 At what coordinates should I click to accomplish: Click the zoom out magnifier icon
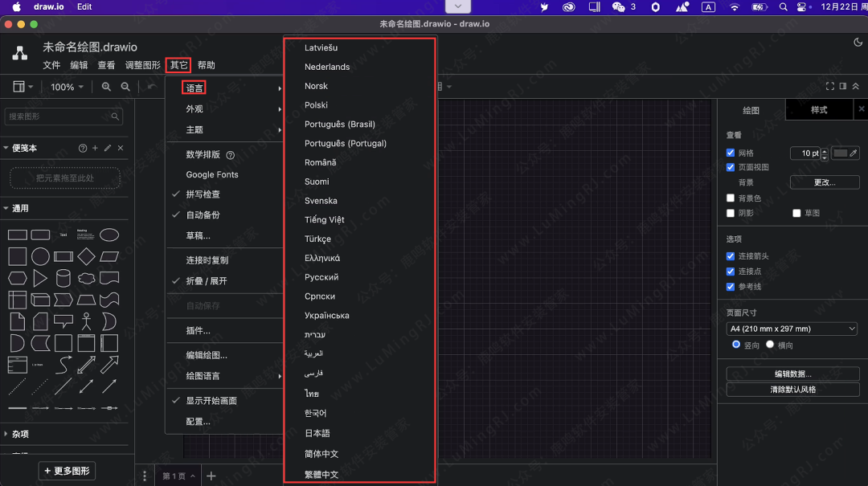click(x=125, y=86)
